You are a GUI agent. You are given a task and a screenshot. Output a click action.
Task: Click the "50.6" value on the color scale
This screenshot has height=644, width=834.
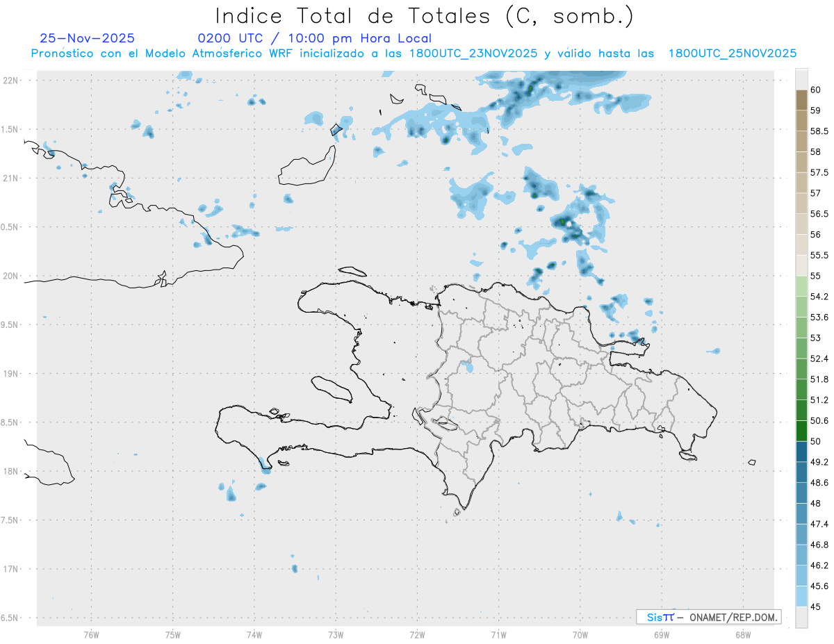(819, 420)
